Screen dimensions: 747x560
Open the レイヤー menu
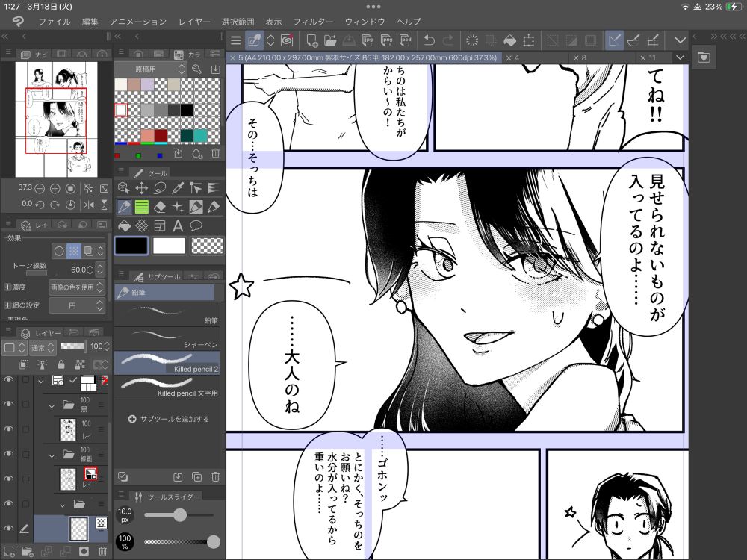click(x=194, y=22)
